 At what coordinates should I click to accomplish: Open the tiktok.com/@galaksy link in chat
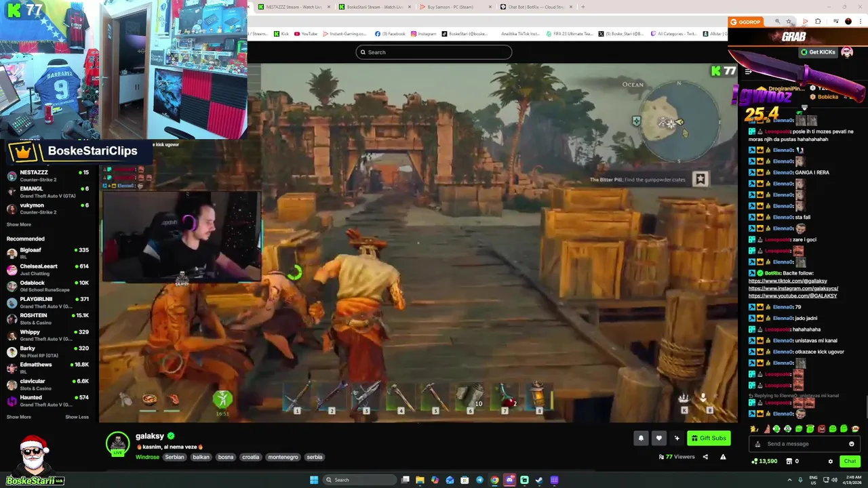click(x=787, y=281)
